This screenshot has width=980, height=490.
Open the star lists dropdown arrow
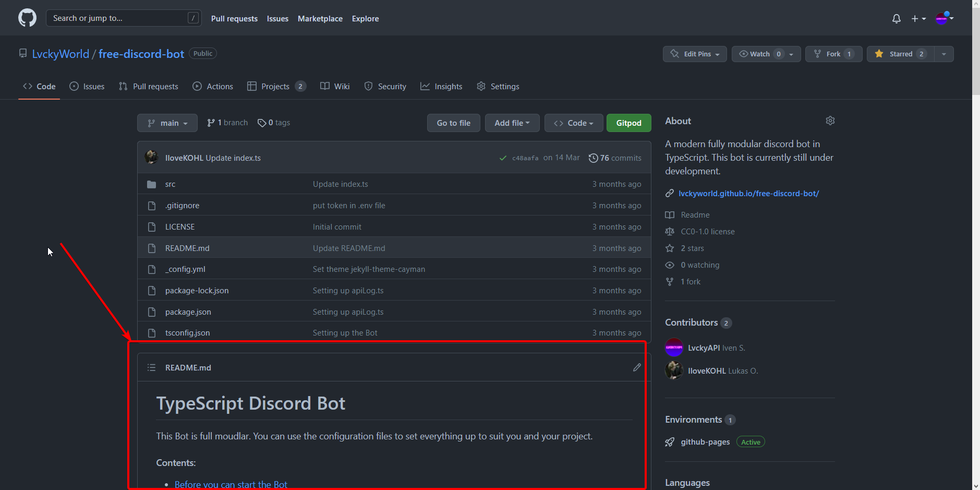pos(943,54)
